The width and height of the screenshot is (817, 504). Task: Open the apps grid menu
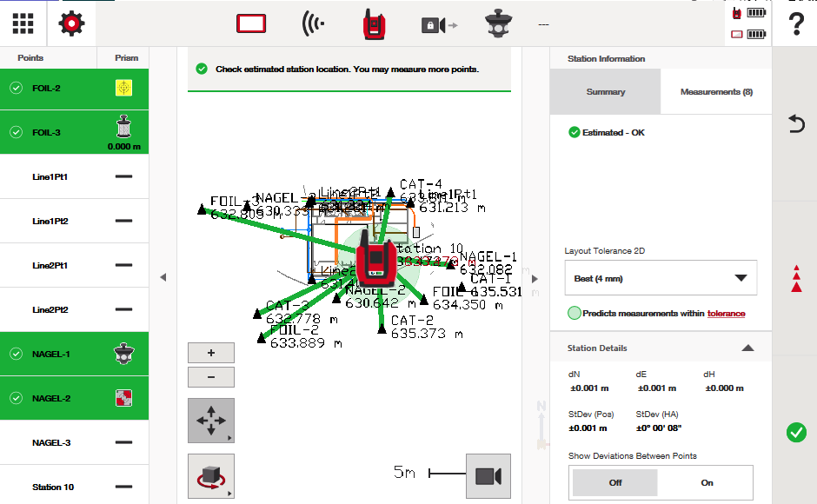[x=23, y=23]
